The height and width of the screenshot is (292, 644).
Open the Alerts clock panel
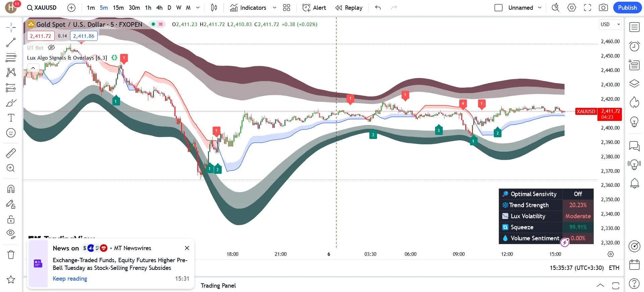click(x=634, y=46)
